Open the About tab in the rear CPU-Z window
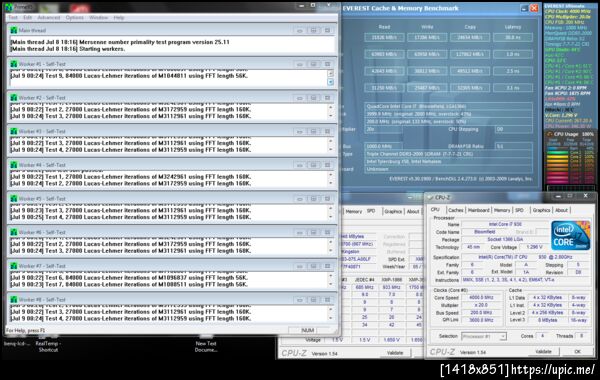Viewport: 600px width, 380px height. point(413,211)
